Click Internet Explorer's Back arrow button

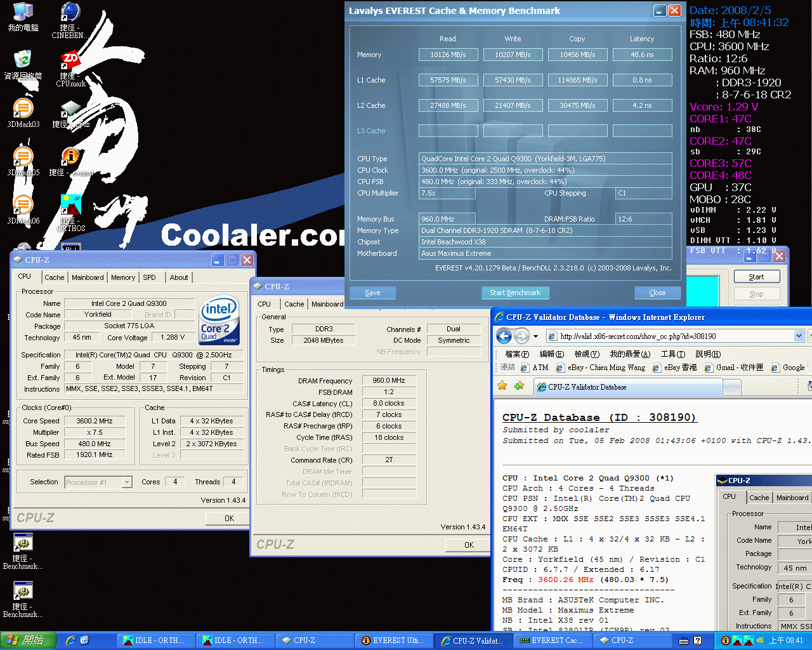click(x=504, y=336)
